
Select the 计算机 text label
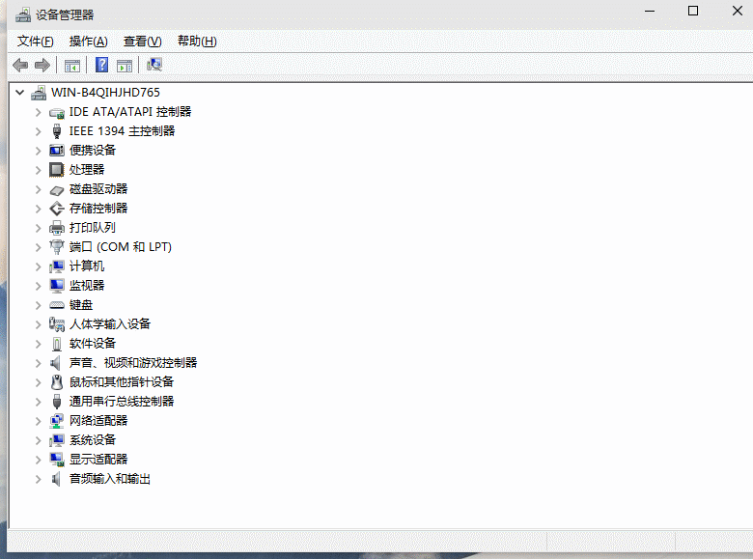pyautogui.click(x=87, y=266)
